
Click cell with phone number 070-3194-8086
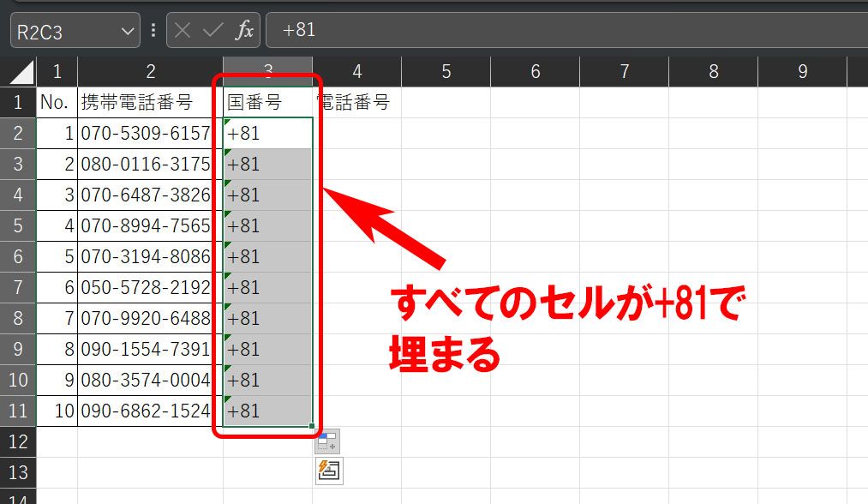pos(151,256)
